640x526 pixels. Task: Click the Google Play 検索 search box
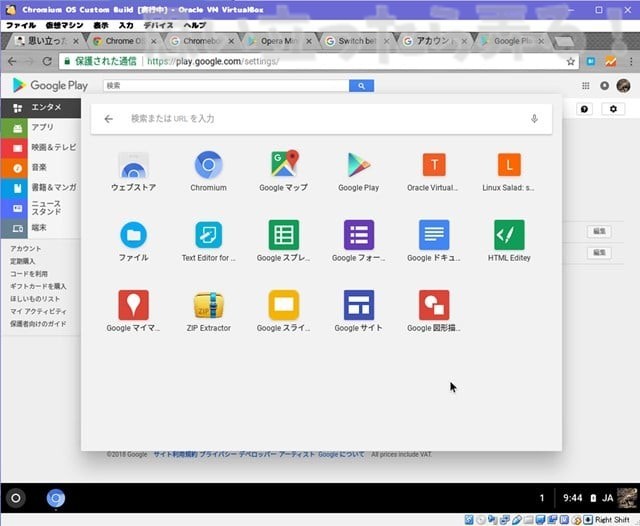226,86
